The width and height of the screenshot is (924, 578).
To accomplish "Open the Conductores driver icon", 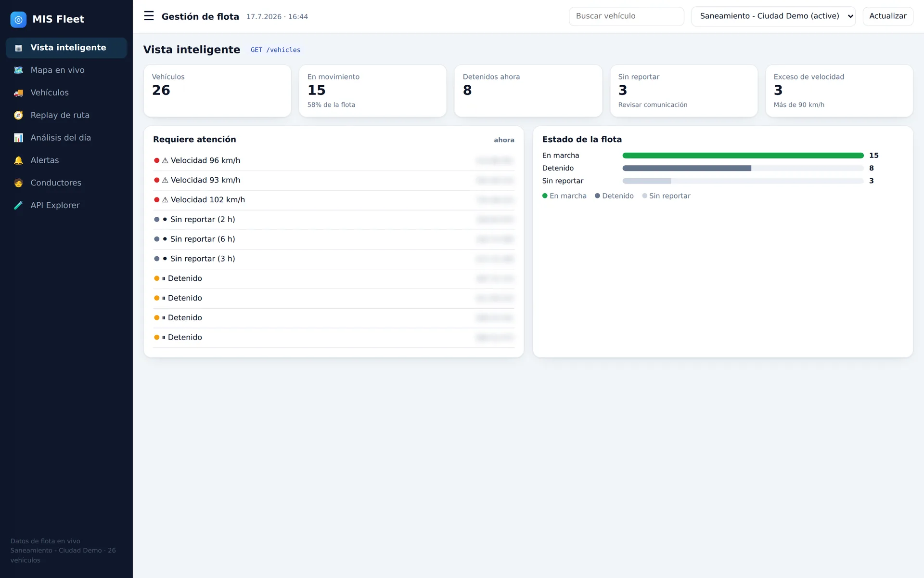I will [18, 183].
